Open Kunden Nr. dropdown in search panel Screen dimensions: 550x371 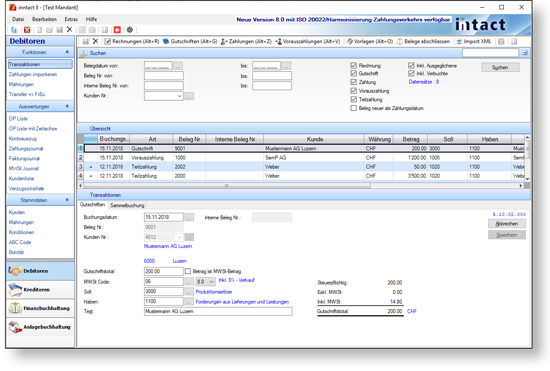tap(179, 96)
